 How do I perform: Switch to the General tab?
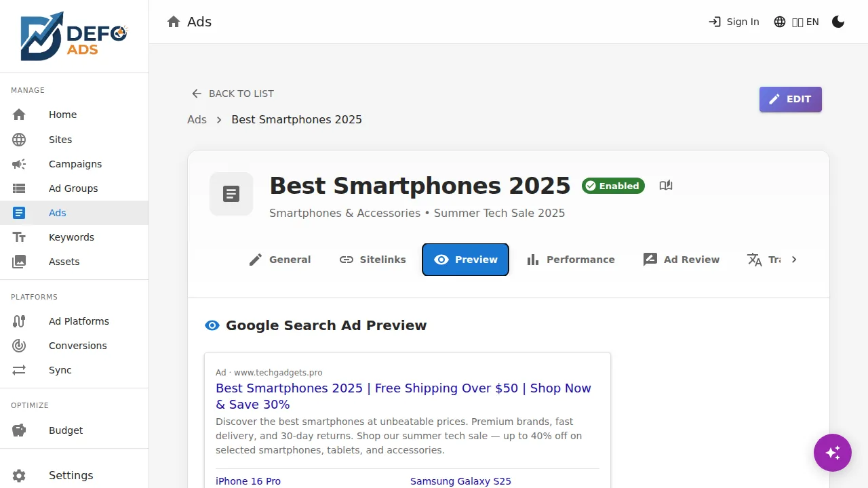pos(280,260)
